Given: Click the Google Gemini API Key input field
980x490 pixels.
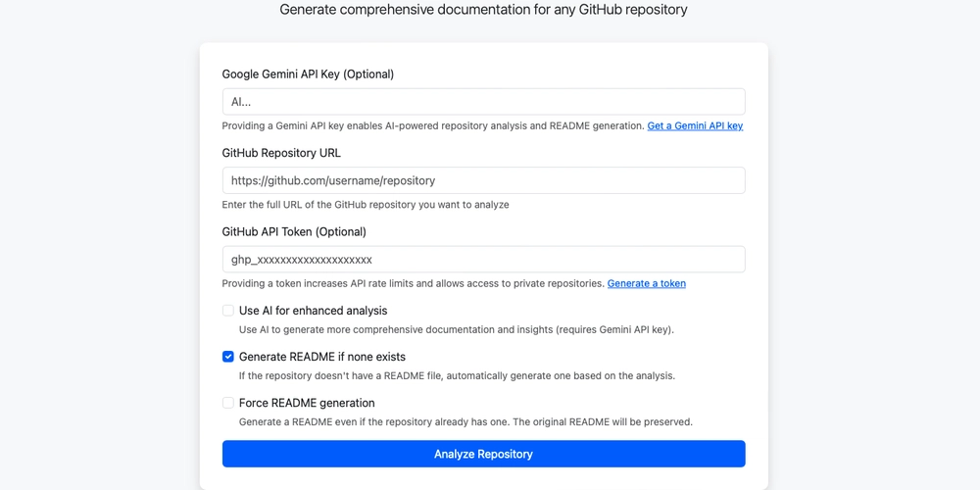Looking at the screenshot, I should [x=483, y=102].
